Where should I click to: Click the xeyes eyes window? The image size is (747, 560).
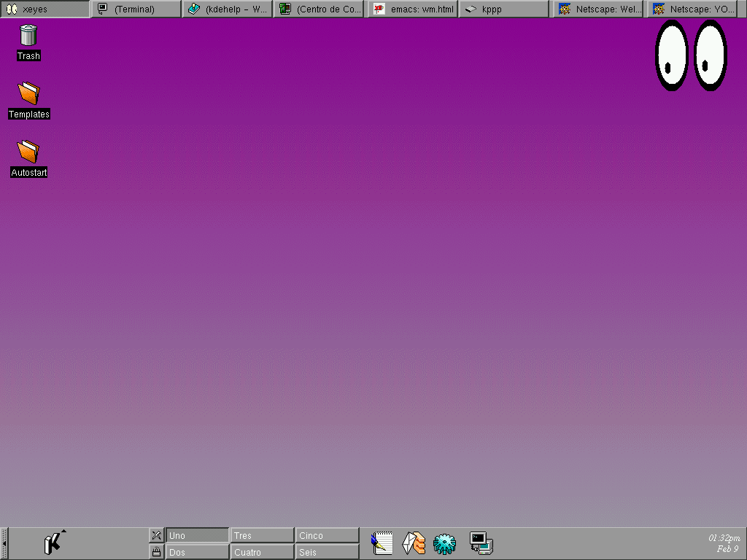pyautogui.click(x=690, y=55)
